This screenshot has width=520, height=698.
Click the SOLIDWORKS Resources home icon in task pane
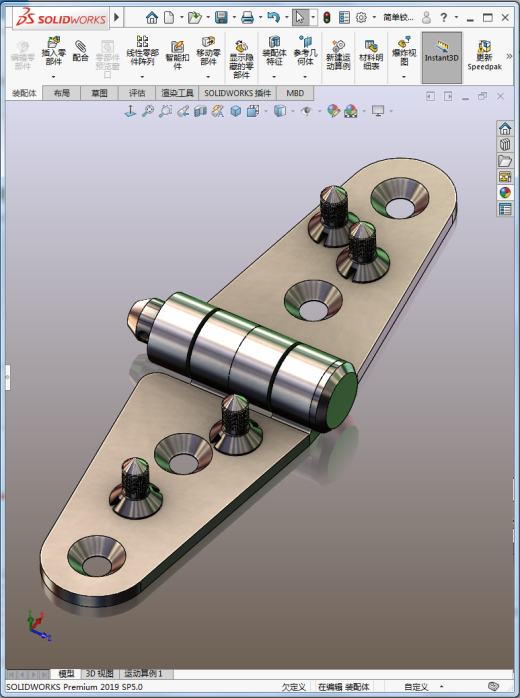point(505,129)
